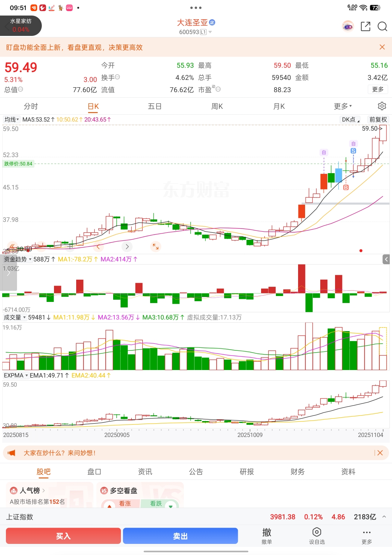Open the 人气榜 ranking card
The width and height of the screenshot is (392, 555).
[x=50, y=495]
